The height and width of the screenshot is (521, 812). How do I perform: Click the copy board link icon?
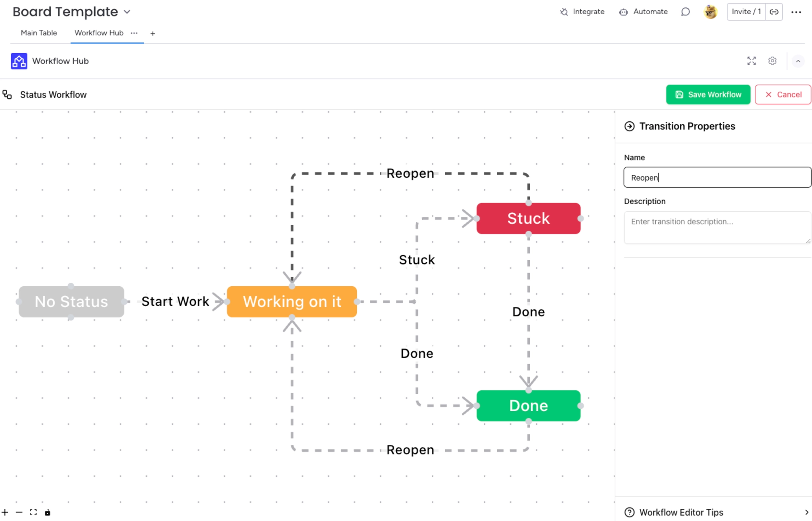pos(773,11)
